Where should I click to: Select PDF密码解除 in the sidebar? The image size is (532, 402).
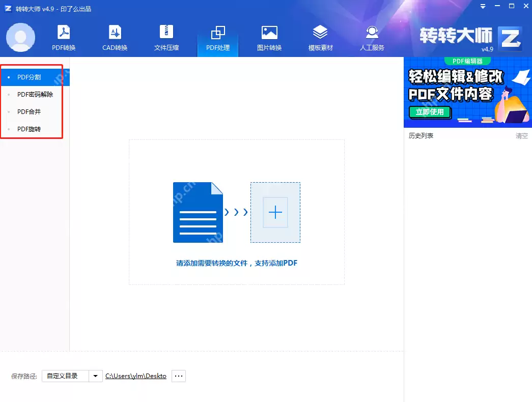tap(35, 94)
